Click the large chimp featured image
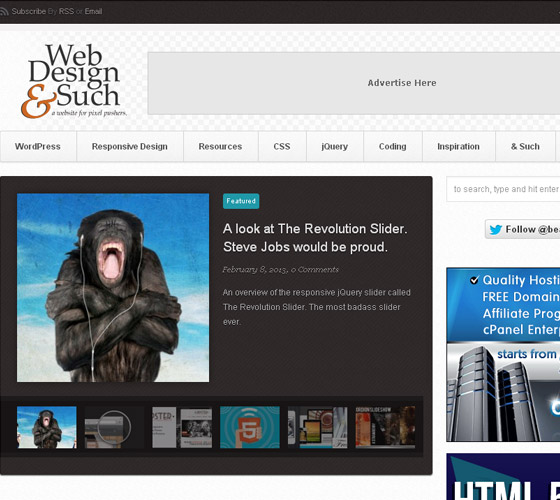The width and height of the screenshot is (560, 500). click(x=113, y=288)
